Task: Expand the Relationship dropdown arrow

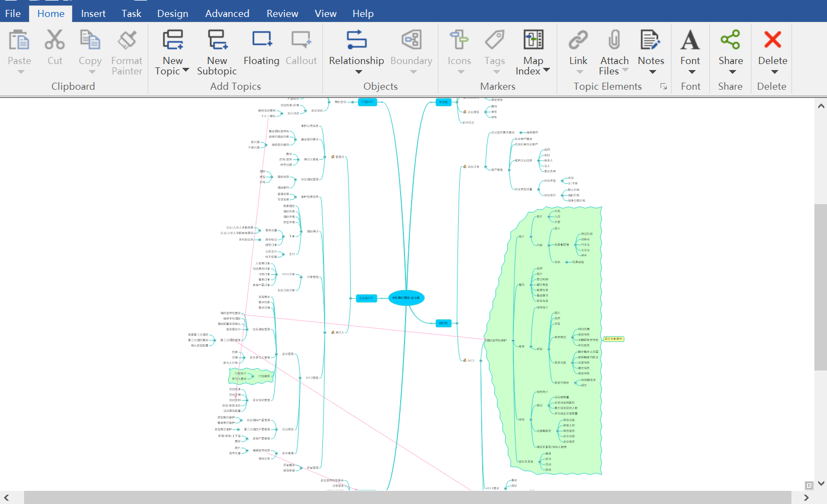Action: pyautogui.click(x=358, y=72)
